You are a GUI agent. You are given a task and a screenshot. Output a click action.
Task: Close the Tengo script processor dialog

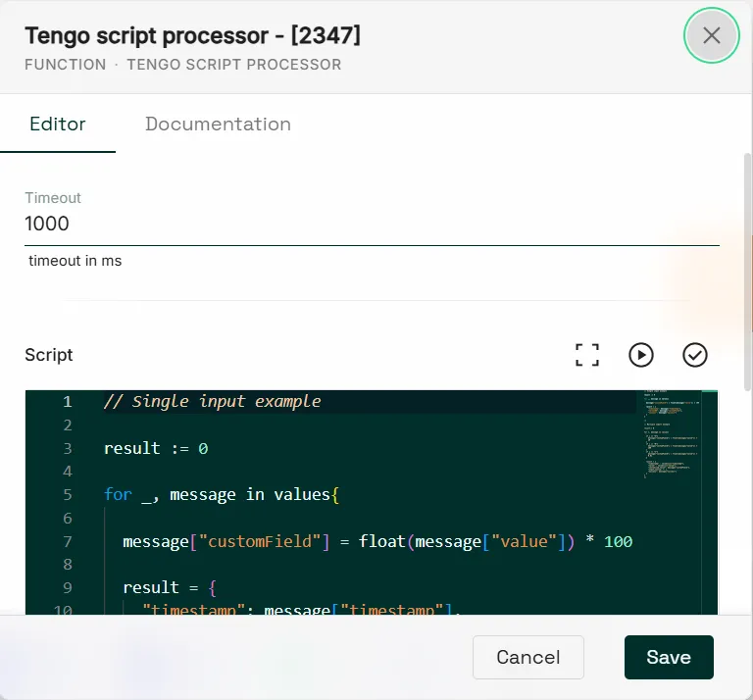[711, 35]
